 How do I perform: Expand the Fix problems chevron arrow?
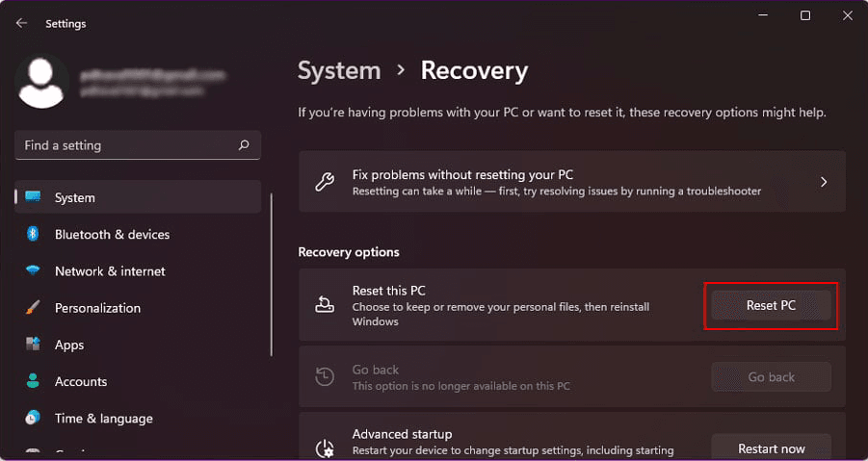coord(824,182)
